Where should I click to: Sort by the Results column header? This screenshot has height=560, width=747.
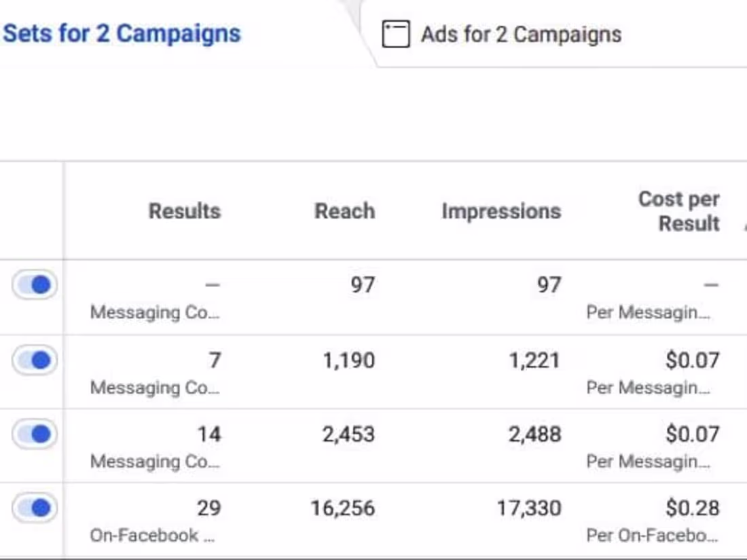[x=185, y=211]
